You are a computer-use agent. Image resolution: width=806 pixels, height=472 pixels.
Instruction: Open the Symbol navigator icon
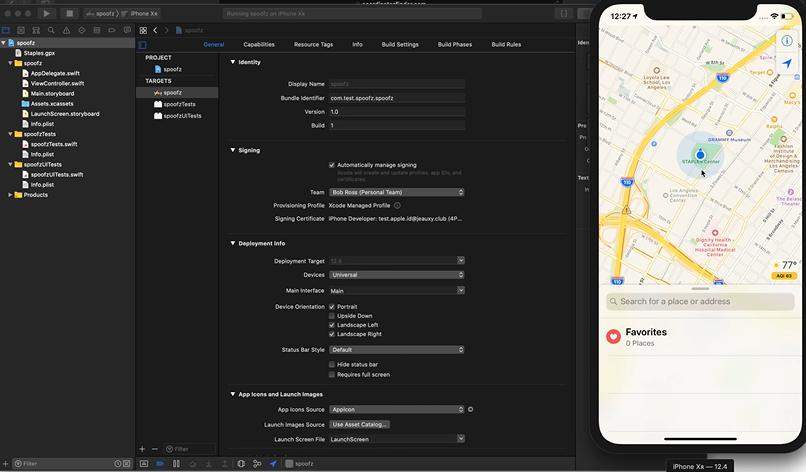pos(36,30)
